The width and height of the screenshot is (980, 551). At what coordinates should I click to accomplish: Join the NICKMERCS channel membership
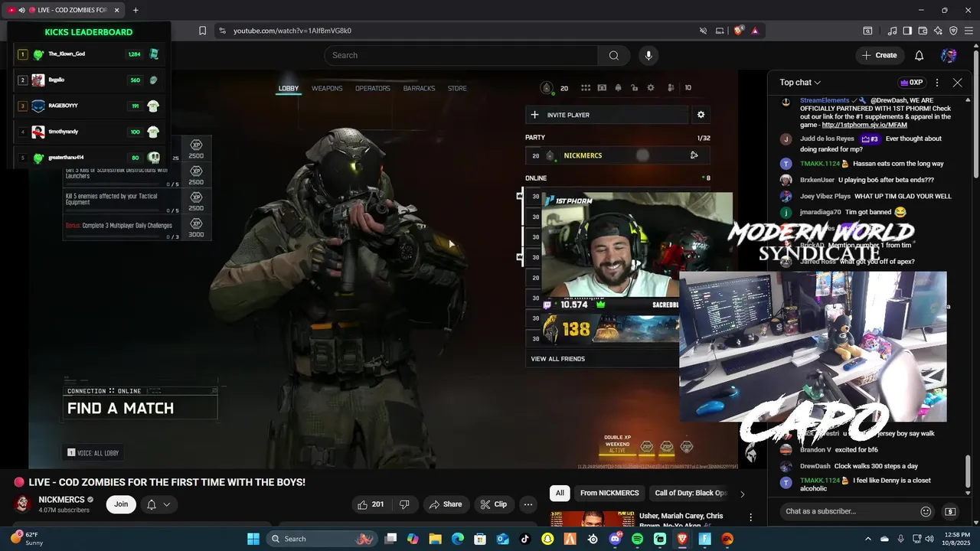pyautogui.click(x=121, y=504)
